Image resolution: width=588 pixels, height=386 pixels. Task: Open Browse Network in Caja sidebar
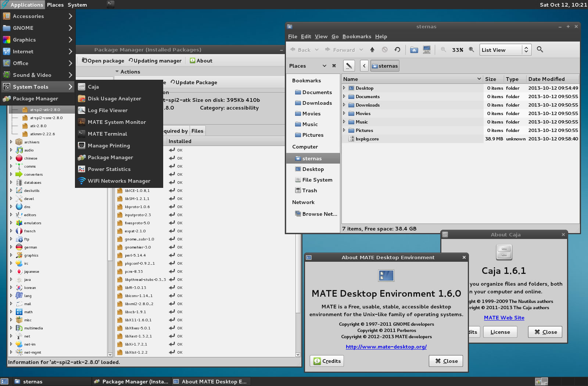(313, 214)
